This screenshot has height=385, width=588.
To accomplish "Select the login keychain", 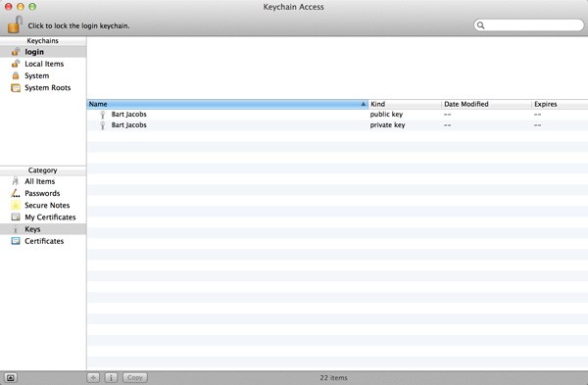I will click(43, 52).
